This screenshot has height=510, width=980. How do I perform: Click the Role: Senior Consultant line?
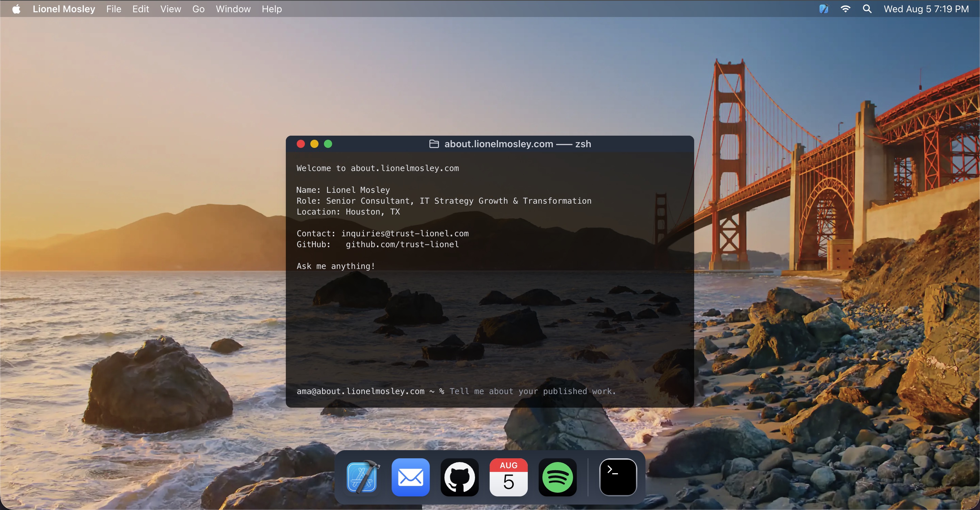(444, 201)
